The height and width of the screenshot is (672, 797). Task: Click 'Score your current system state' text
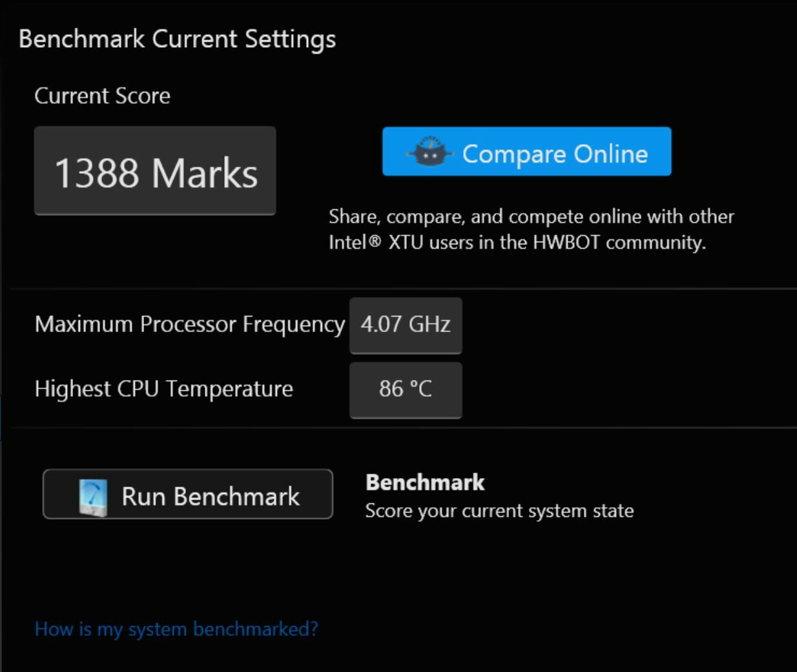[499, 511]
